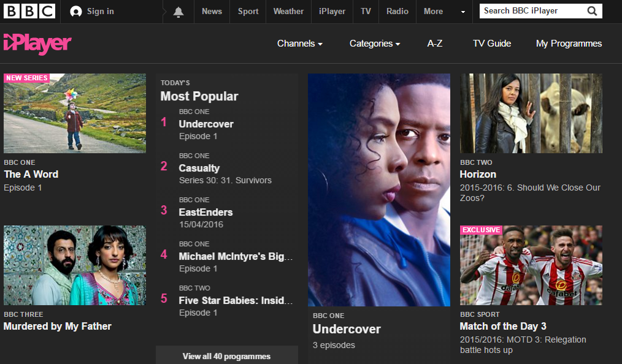Go to the Weather section
Screen dimensions: 622x364
point(288,10)
